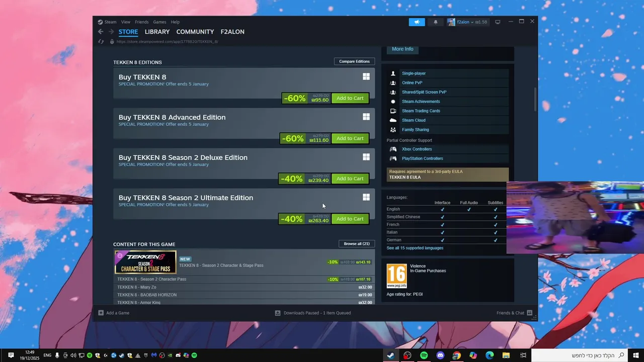644x362 pixels.
Task: Switch to the COMMUNITY tab
Action: (195, 32)
